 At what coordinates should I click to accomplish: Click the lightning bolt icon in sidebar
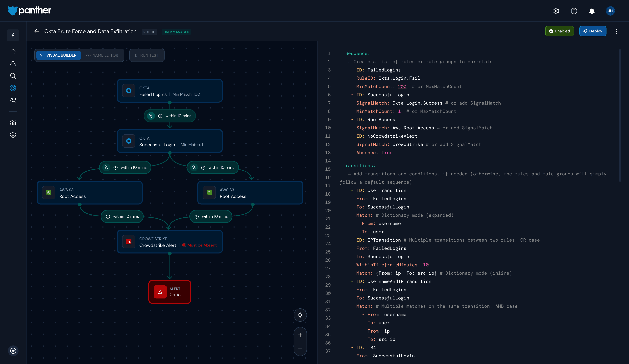click(13, 35)
